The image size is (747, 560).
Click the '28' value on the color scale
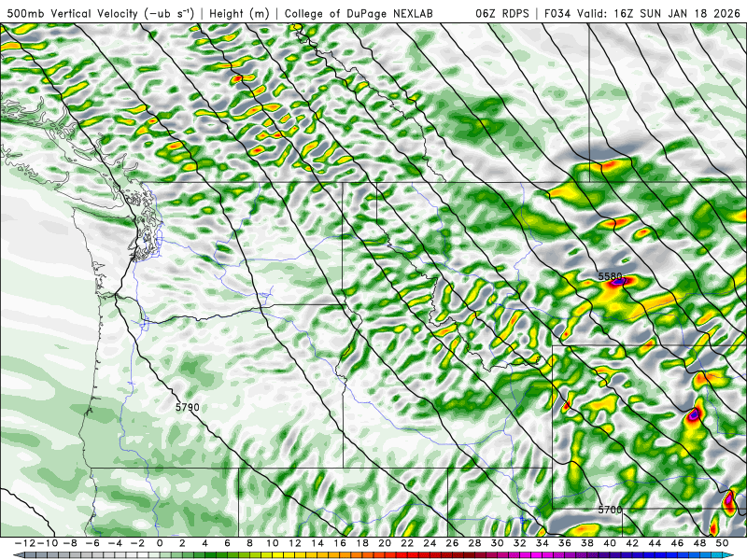coord(474,543)
